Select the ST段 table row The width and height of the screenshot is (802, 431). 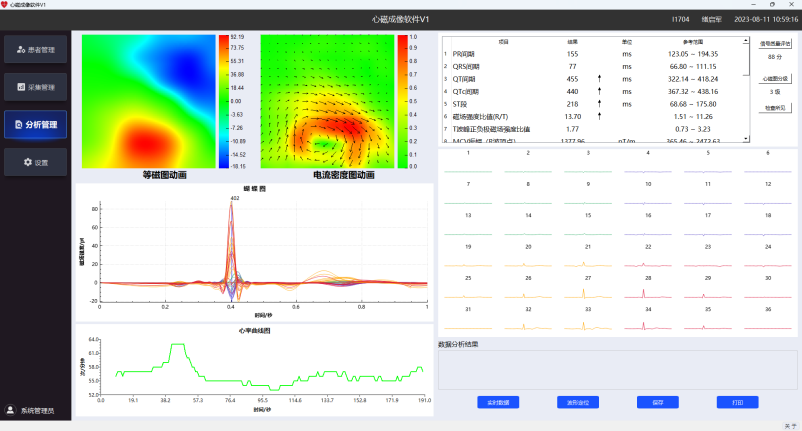point(593,104)
